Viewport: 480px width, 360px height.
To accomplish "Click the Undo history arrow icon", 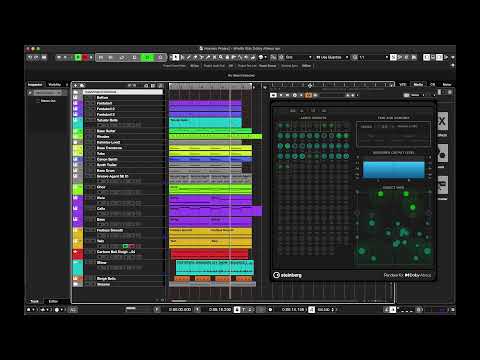I will (x=30, y=57).
